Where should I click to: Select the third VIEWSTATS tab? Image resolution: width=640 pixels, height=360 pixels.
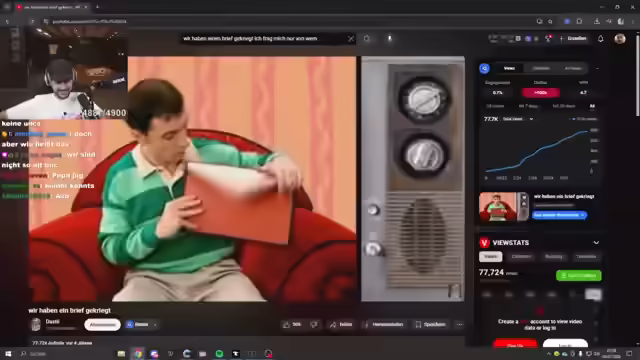tap(553, 257)
